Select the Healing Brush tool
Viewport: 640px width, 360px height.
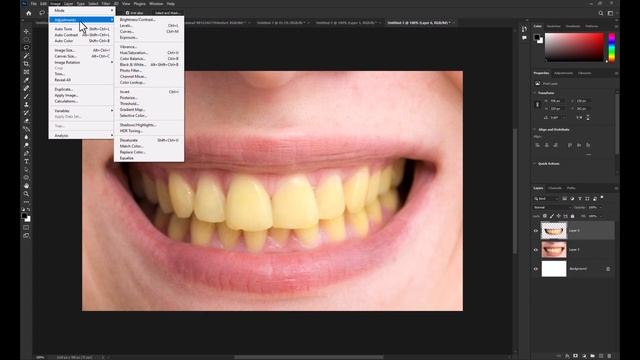(26, 89)
